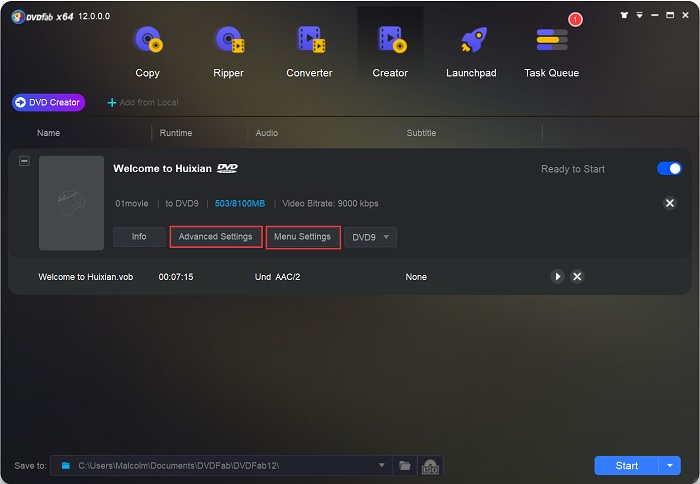
Task: Open the Task Queue
Action: (x=552, y=51)
